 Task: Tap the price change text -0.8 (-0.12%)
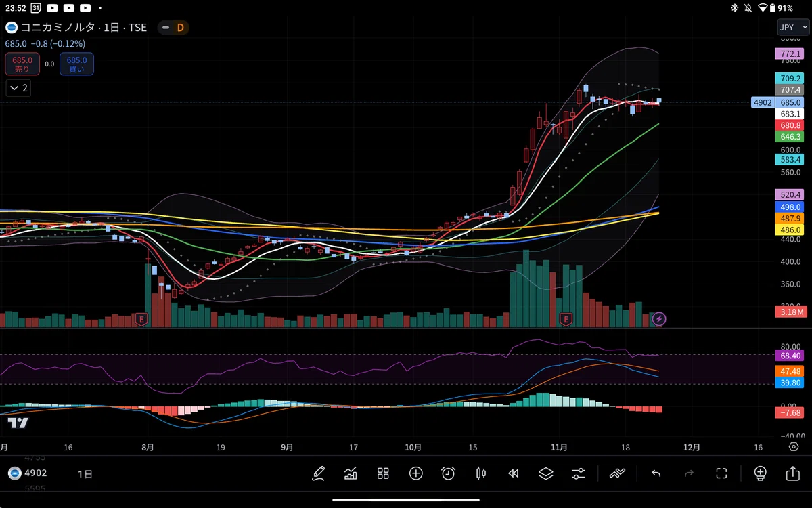point(58,44)
